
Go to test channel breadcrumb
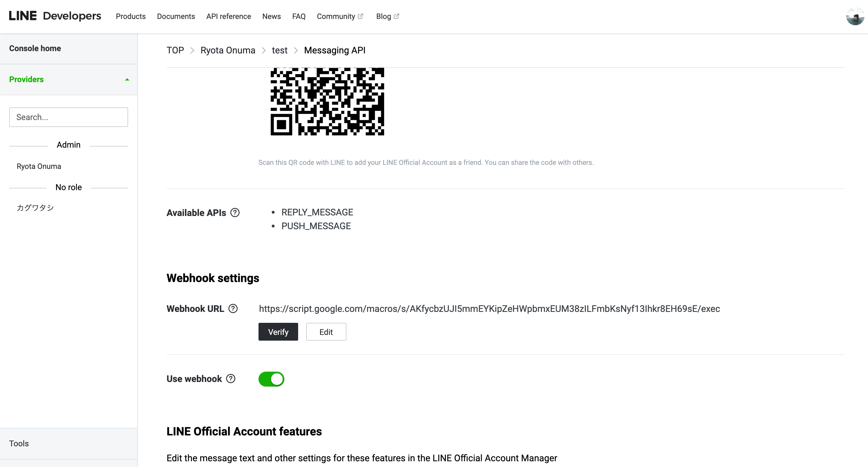pyautogui.click(x=279, y=50)
